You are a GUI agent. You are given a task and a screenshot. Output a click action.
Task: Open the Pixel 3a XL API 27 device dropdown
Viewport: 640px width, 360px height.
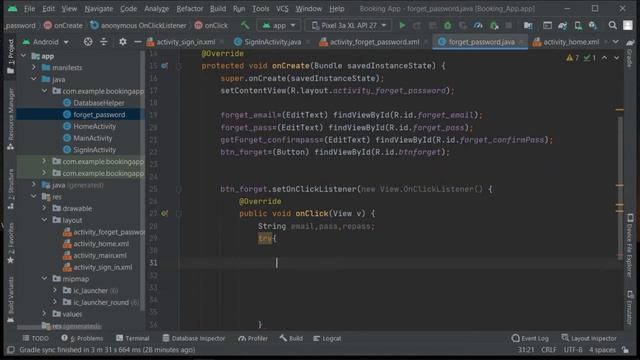pos(349,25)
